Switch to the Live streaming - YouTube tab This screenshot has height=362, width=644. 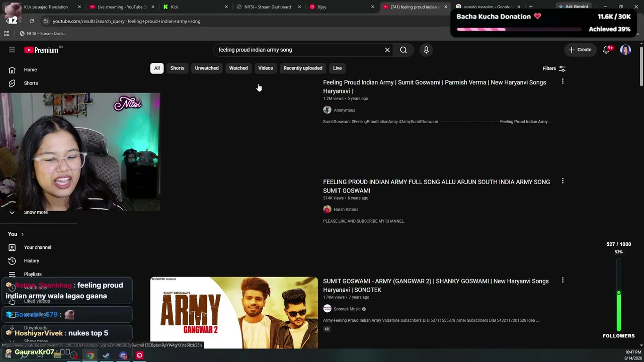122,7
